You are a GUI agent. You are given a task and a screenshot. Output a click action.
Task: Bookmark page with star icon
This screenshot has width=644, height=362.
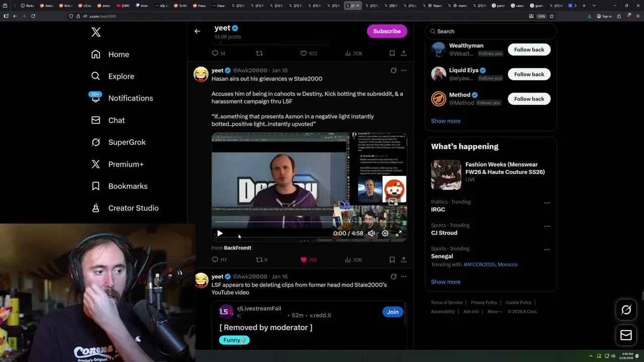pos(551,16)
